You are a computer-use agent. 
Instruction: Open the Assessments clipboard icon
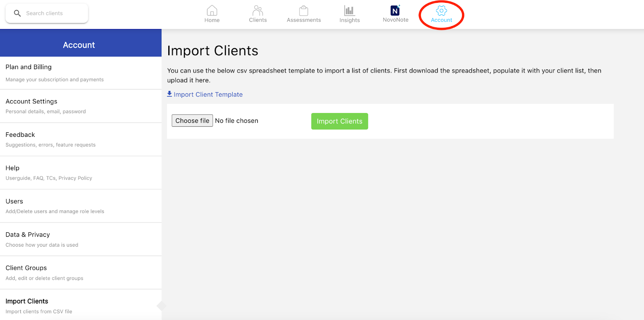click(x=304, y=10)
